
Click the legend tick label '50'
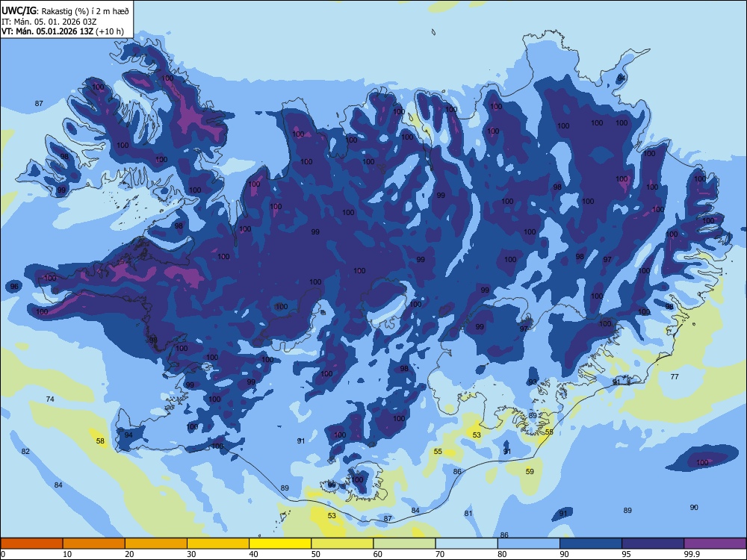pyautogui.click(x=315, y=554)
